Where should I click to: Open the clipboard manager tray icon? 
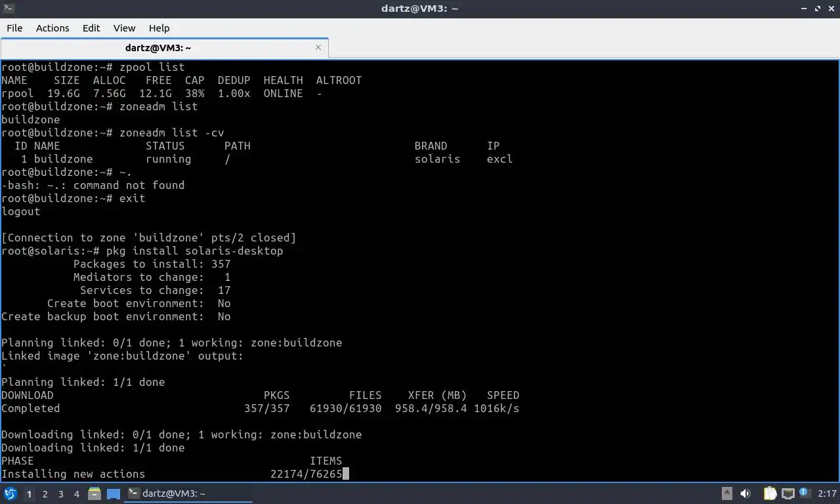770,493
